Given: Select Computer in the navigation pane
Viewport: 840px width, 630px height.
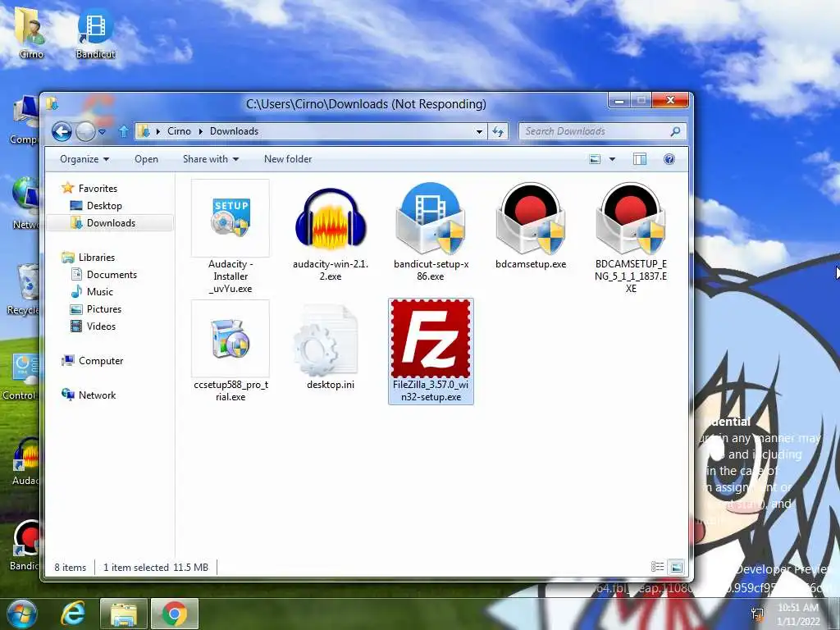Looking at the screenshot, I should pyautogui.click(x=101, y=361).
